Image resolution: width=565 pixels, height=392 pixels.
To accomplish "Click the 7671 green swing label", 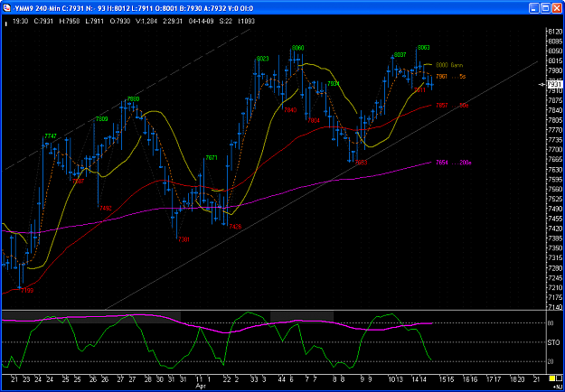I will click(212, 158).
